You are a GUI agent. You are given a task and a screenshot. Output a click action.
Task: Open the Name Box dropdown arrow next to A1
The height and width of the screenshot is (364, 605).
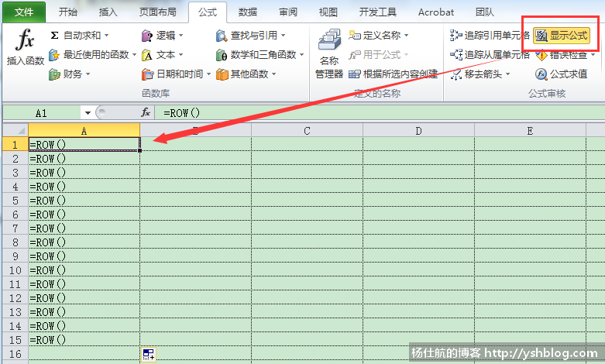click(x=88, y=113)
